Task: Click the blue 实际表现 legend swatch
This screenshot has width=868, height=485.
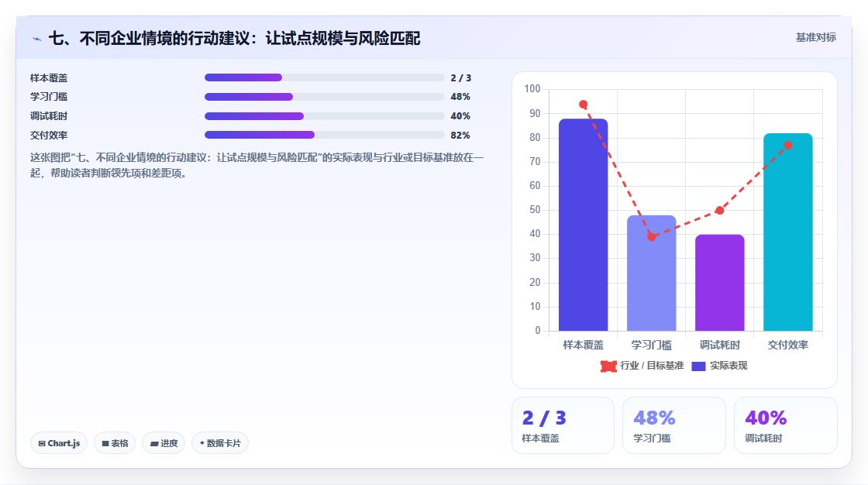Action: (698, 366)
